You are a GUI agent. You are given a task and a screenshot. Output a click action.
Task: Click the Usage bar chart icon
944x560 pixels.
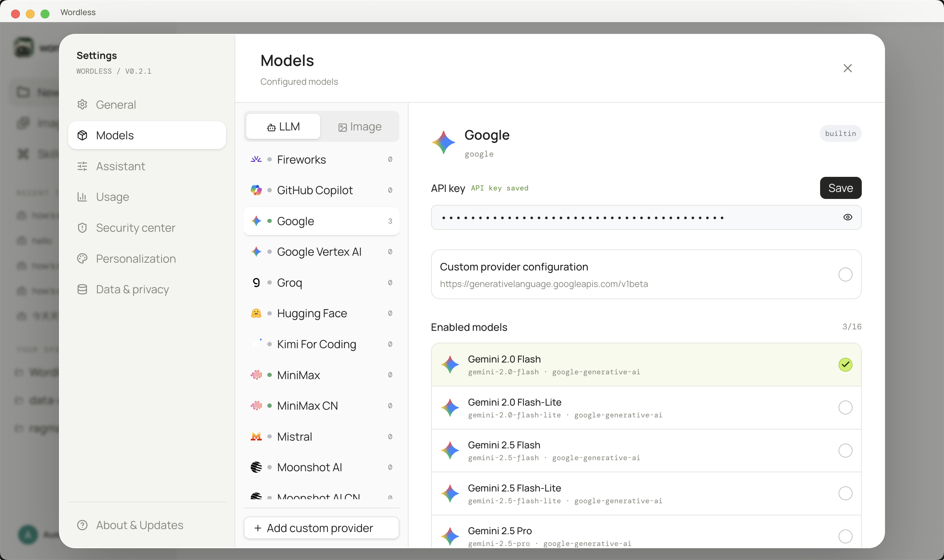coord(82,197)
